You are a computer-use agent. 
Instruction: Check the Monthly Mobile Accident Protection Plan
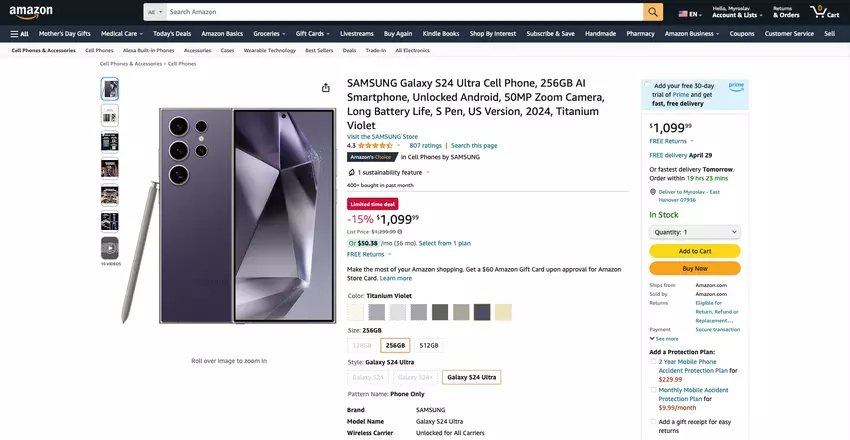pyautogui.click(x=653, y=390)
